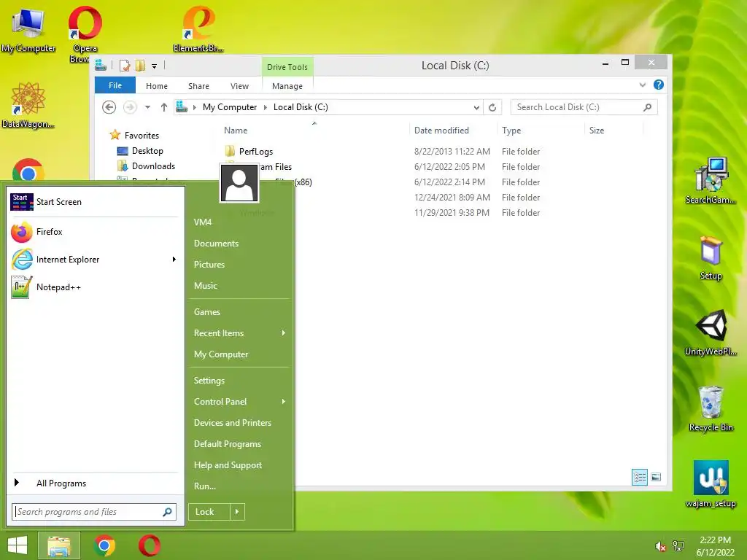Click Search programs and files box
747x560 pixels.
point(94,512)
